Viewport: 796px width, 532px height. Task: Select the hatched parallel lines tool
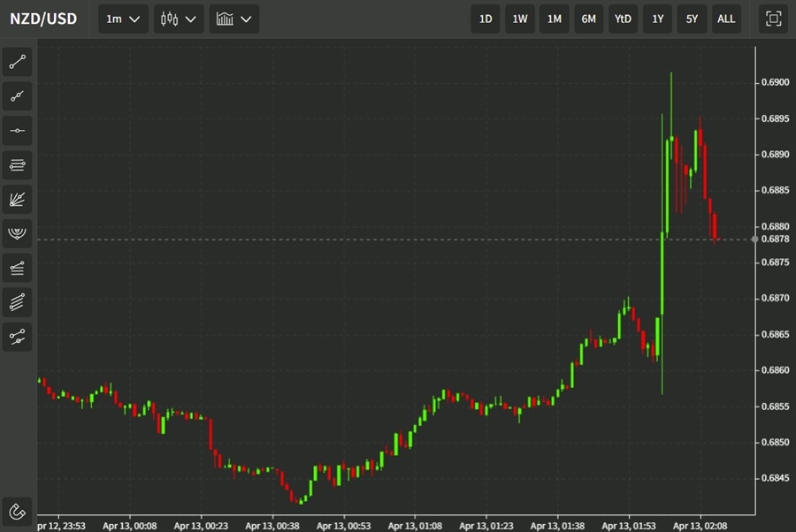(17, 302)
